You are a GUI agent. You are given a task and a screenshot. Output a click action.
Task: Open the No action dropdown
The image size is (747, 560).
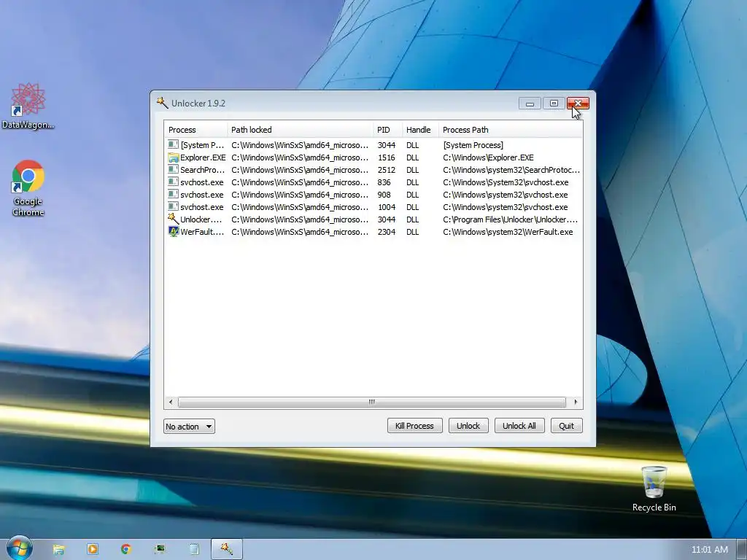pyautogui.click(x=189, y=426)
